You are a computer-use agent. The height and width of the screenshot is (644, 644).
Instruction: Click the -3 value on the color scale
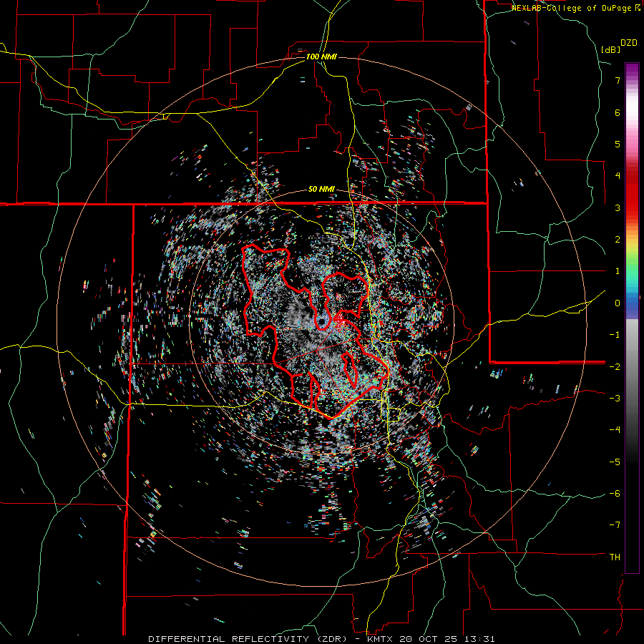coord(615,399)
